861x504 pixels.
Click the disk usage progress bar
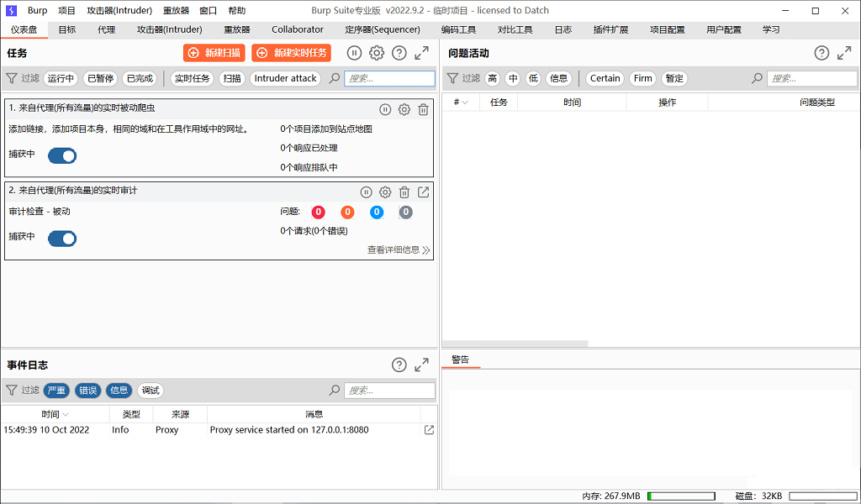(x=822, y=496)
